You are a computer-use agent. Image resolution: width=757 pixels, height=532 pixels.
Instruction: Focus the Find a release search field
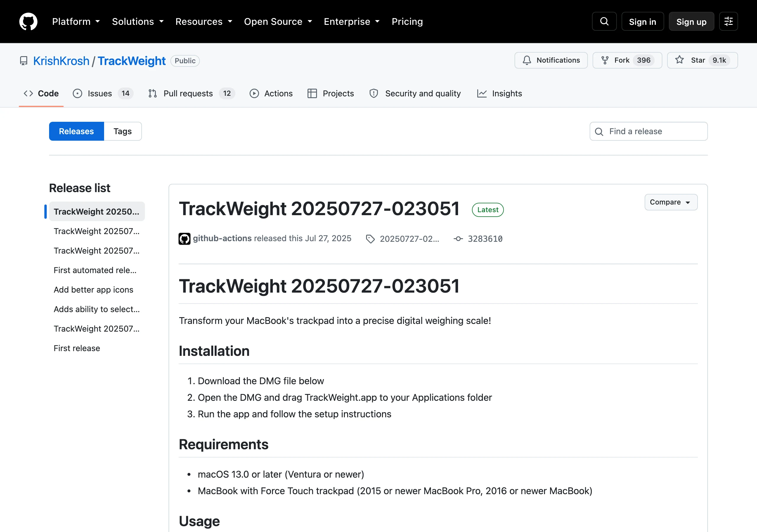[648, 131]
